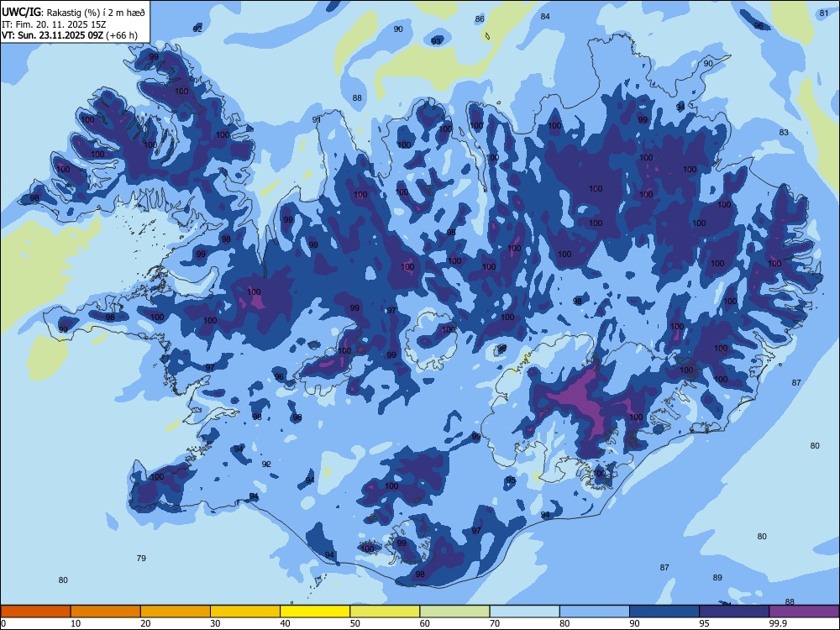
Task: Select the 80–90 sky blue legend swatch
Action: [x=595, y=612]
